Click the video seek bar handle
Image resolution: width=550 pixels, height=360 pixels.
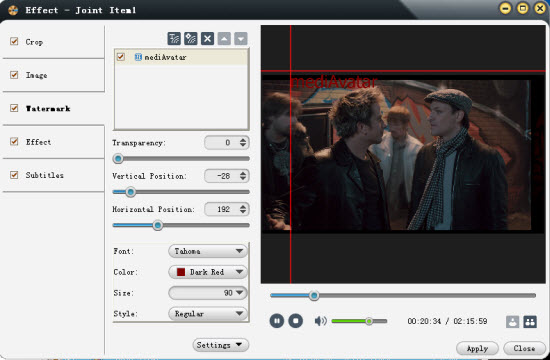pyautogui.click(x=314, y=296)
